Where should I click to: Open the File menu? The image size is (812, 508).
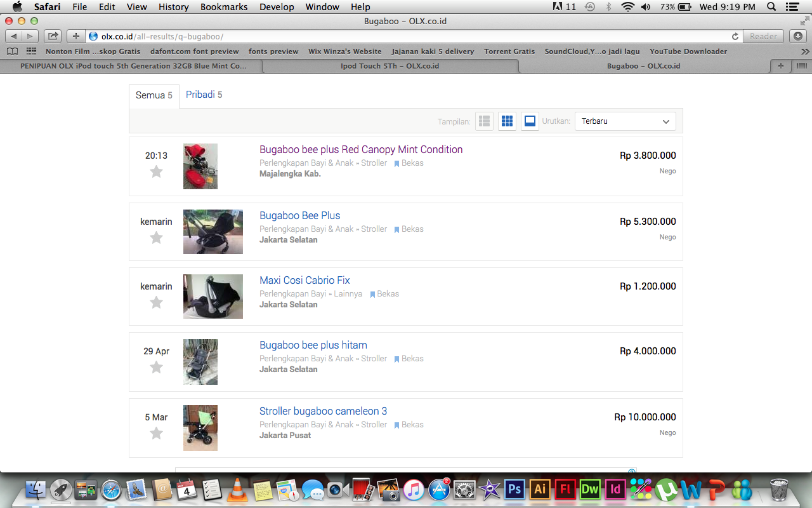coord(80,7)
